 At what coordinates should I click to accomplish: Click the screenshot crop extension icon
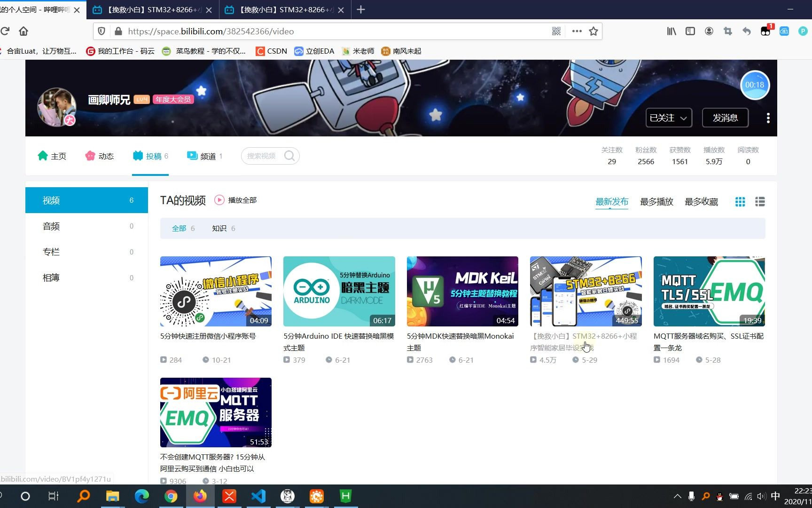[728, 31]
